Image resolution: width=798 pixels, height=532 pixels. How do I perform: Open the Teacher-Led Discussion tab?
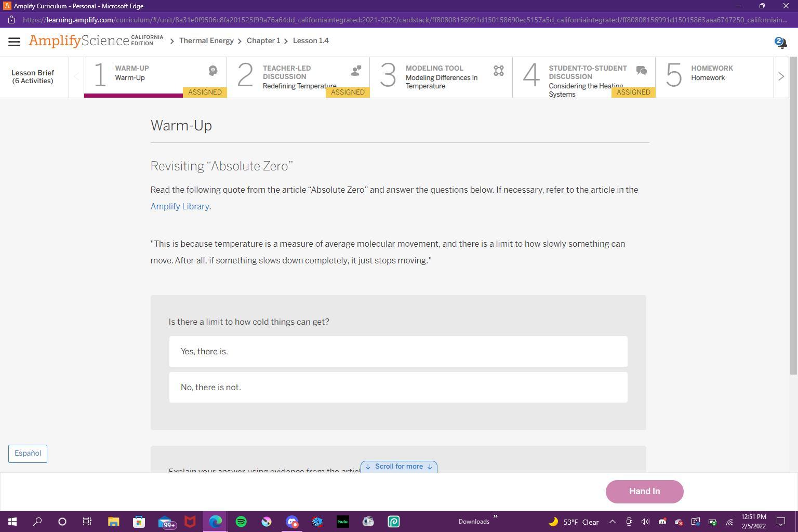click(298, 77)
